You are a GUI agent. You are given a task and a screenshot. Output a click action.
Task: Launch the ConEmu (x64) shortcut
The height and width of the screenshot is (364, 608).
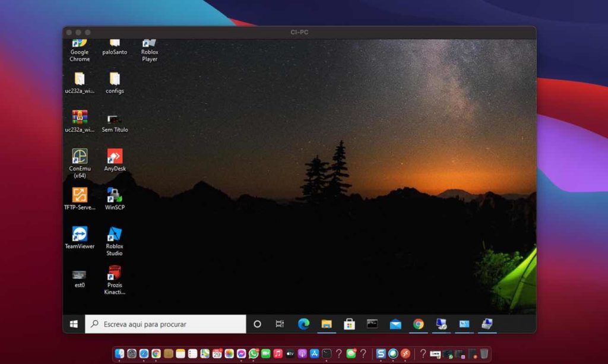80,163
